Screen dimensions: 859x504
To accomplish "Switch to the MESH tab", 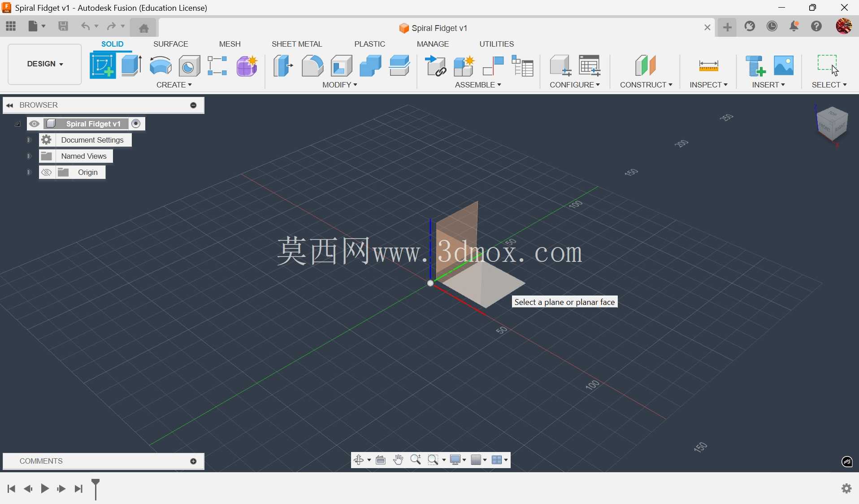I will pos(230,44).
